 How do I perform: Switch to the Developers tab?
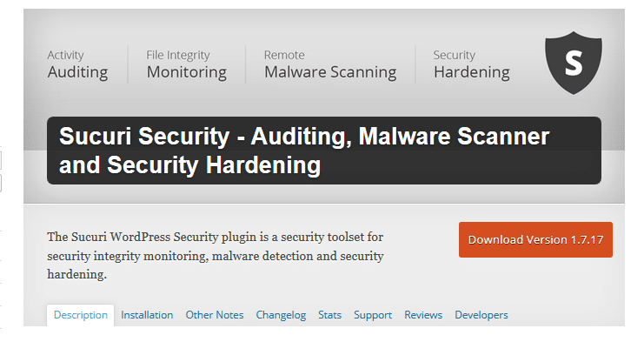click(x=481, y=316)
